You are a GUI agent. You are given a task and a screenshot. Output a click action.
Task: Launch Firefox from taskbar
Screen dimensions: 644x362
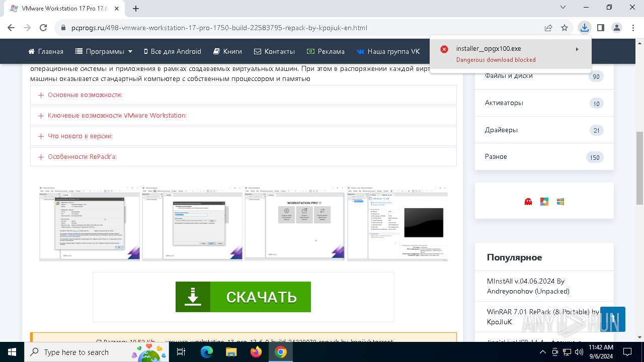[256, 352]
